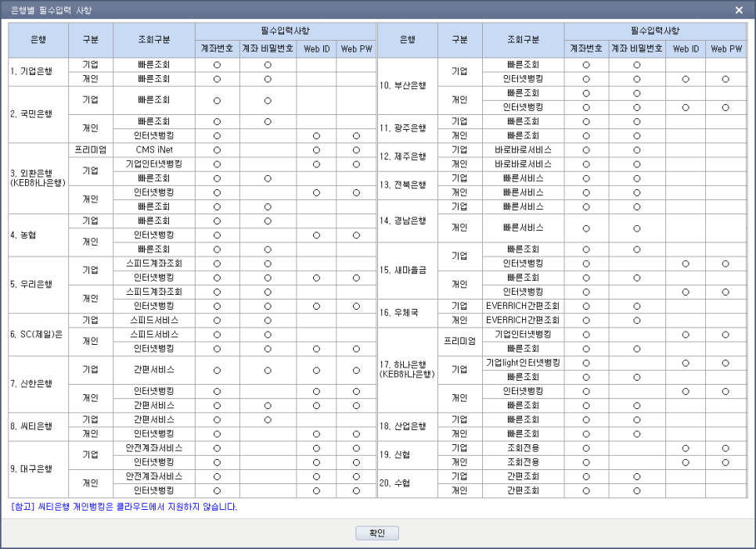Screen dimensions: 756x549
Task: Select 안전계좌서비스 in 대구은행 개인 row
Action: (154, 476)
